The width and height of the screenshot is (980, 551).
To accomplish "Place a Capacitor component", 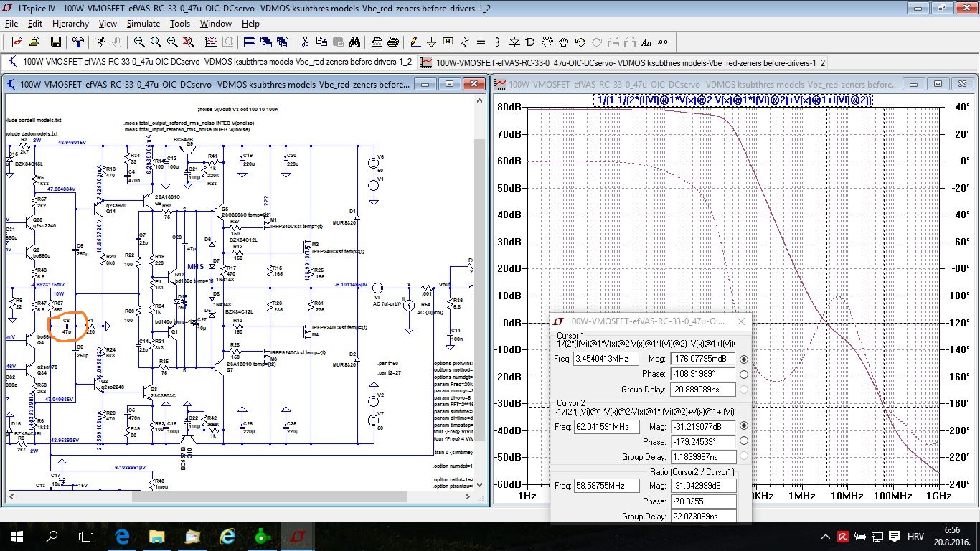I will pos(481,42).
